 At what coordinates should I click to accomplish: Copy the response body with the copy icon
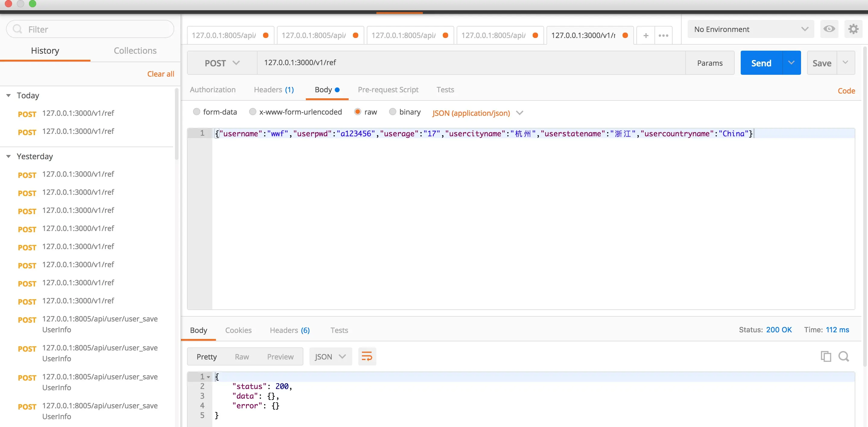click(825, 356)
